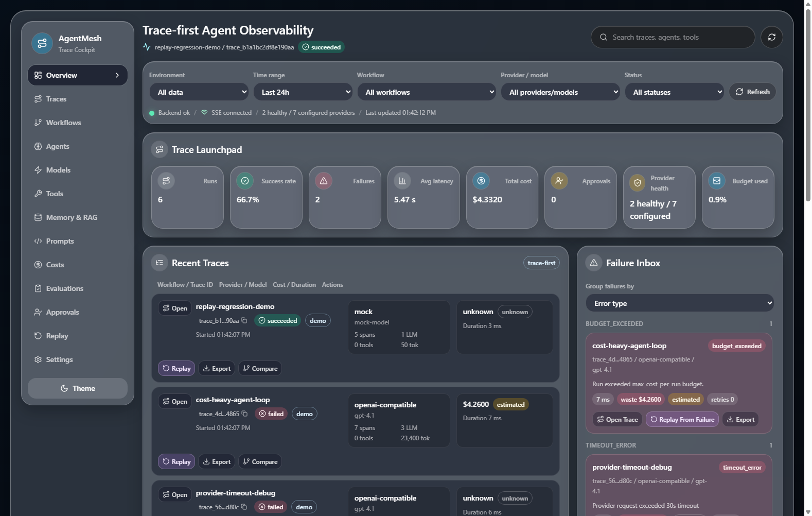
Task: Click the budget_exceeded tag
Action: click(x=736, y=346)
